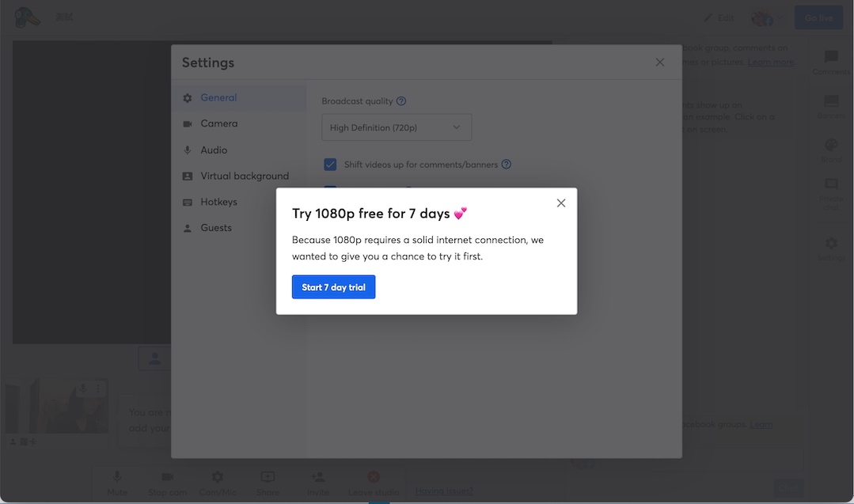Click the Go live button
The height and width of the screenshot is (504, 854).
tap(818, 17)
